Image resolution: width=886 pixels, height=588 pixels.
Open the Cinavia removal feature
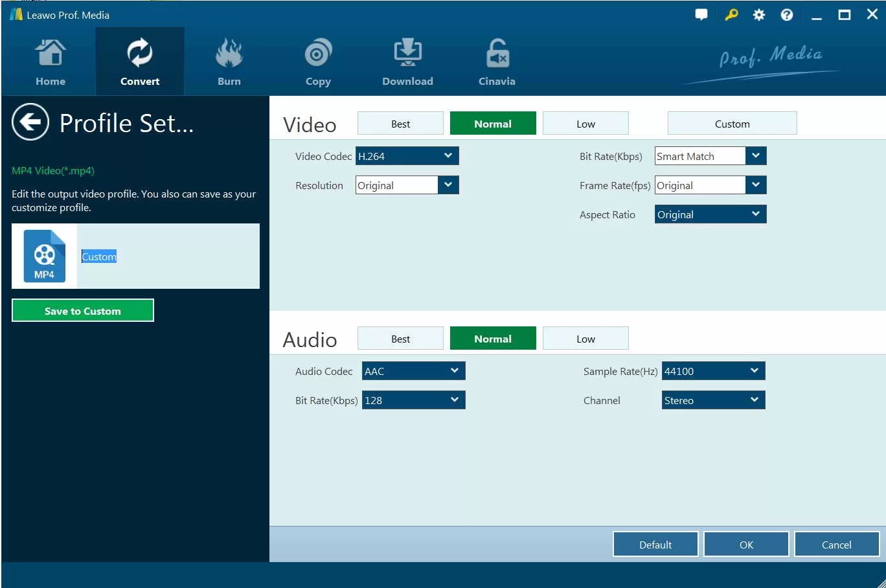[x=497, y=62]
